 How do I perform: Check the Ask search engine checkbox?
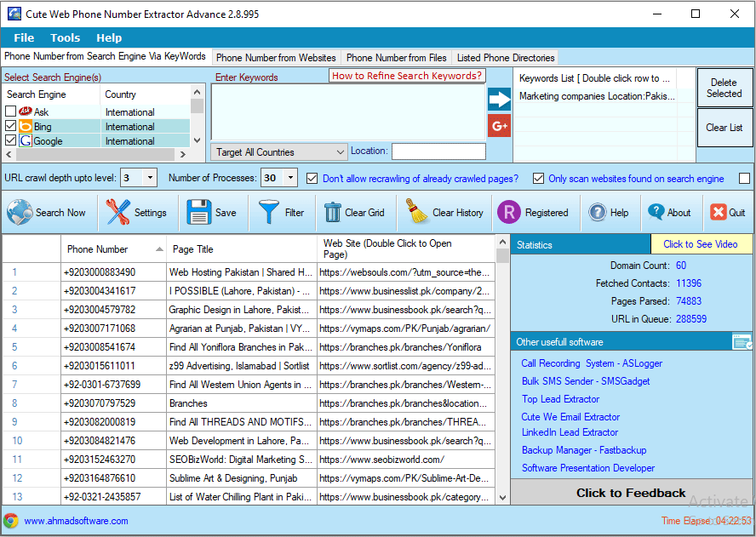coord(10,112)
